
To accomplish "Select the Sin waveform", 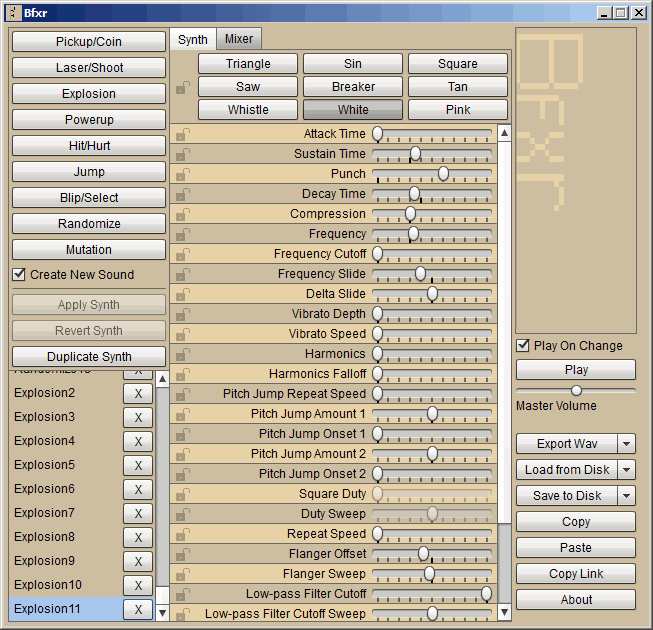I will (x=353, y=64).
